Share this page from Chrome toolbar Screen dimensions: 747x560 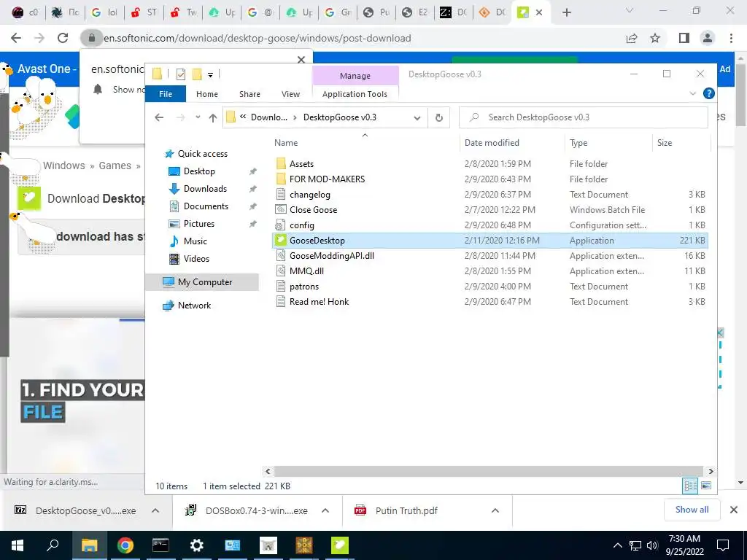click(632, 38)
